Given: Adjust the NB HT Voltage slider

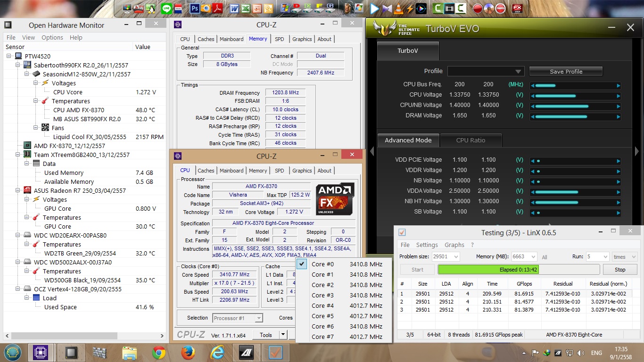Looking at the screenshot, I should (x=576, y=202).
